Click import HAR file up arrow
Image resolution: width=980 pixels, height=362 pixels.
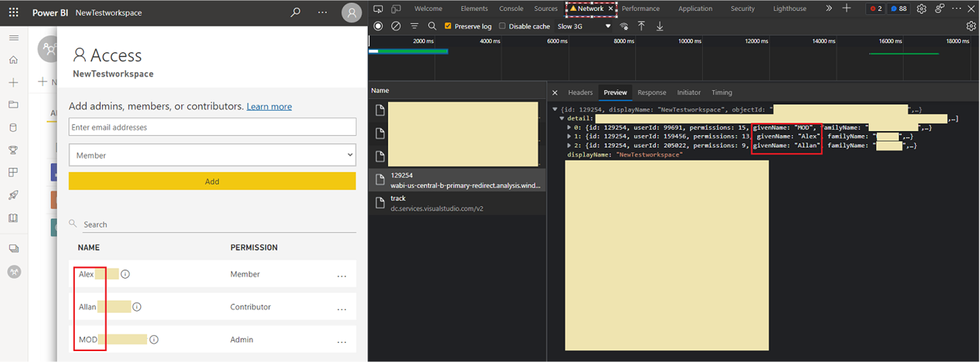(641, 26)
